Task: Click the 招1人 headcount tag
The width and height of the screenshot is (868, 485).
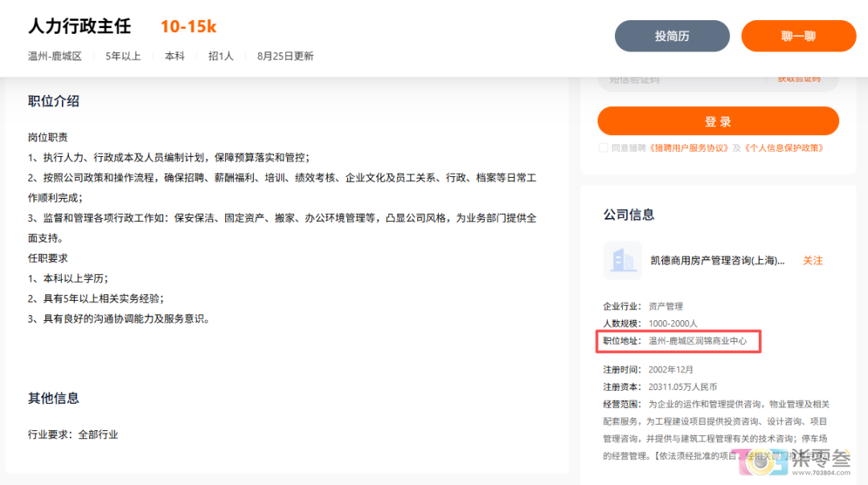Action: pyautogui.click(x=221, y=56)
